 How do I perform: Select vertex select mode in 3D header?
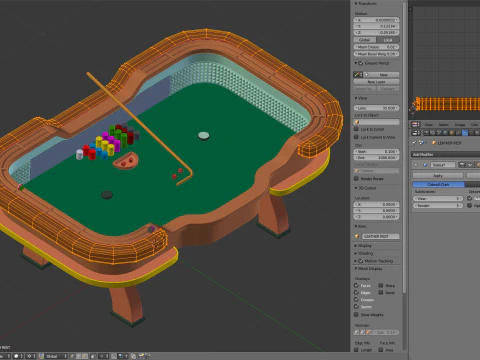coord(72,356)
